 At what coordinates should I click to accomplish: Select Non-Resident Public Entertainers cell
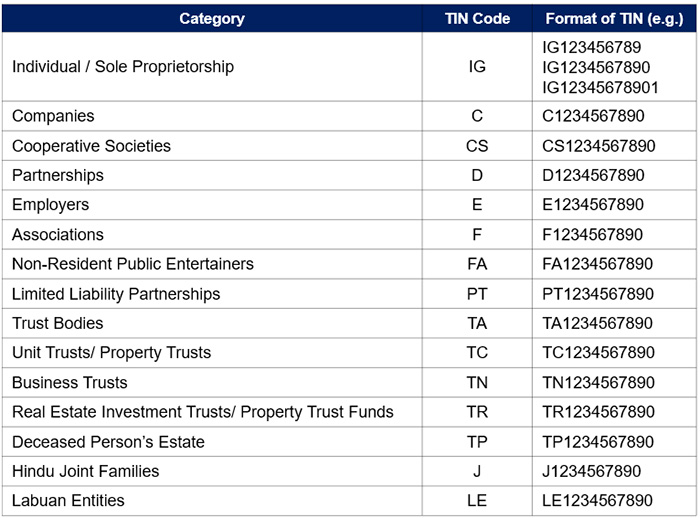pos(133,264)
